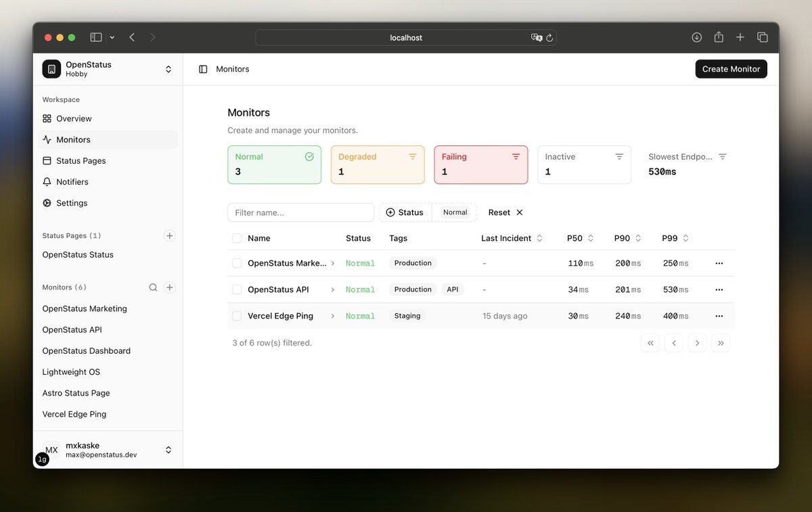Select Monitors in sidebar navigation
812x512 pixels.
click(108, 139)
